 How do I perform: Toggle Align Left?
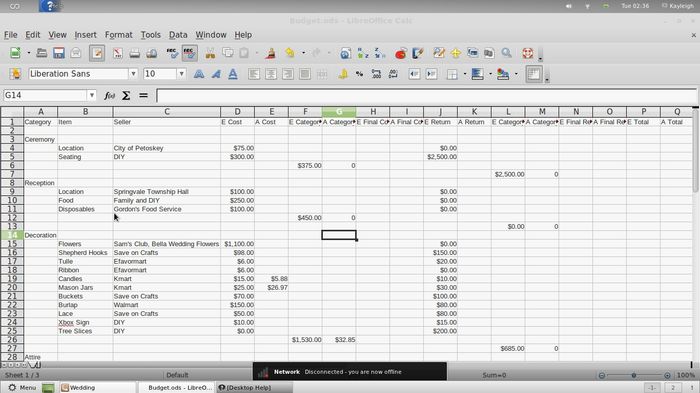point(254,74)
